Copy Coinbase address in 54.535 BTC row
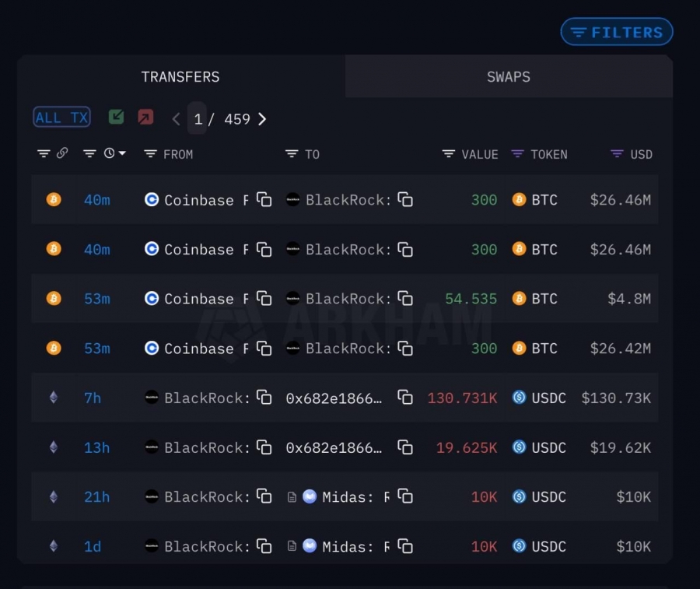This screenshot has width=700, height=589. tap(264, 298)
